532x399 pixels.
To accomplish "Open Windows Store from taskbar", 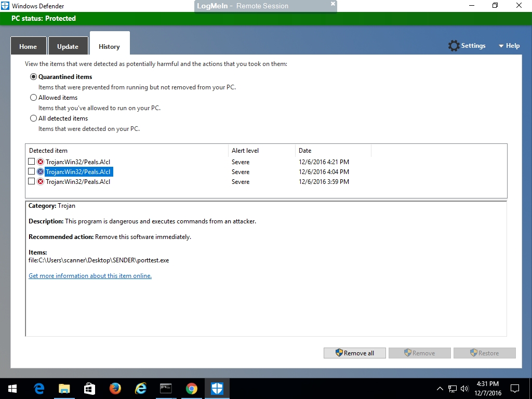I will tap(89, 389).
